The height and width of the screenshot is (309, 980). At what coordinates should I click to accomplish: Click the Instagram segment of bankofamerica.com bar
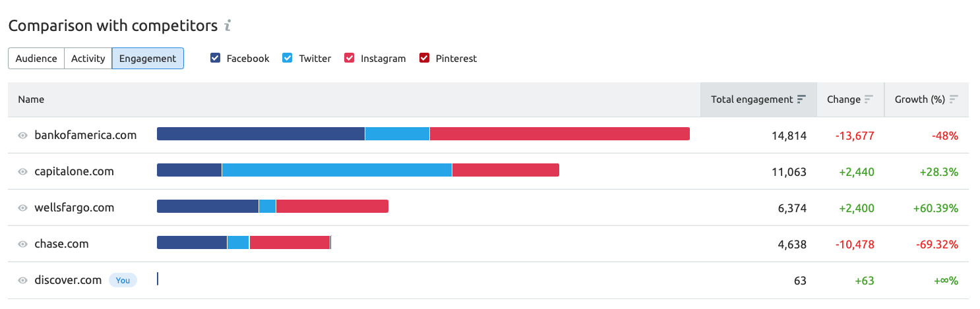[560, 134]
